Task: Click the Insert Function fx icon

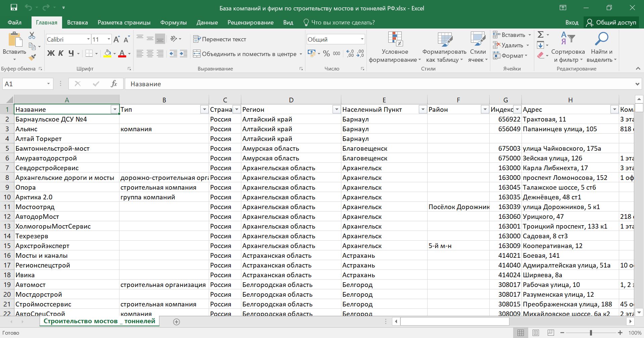Action: click(x=114, y=84)
